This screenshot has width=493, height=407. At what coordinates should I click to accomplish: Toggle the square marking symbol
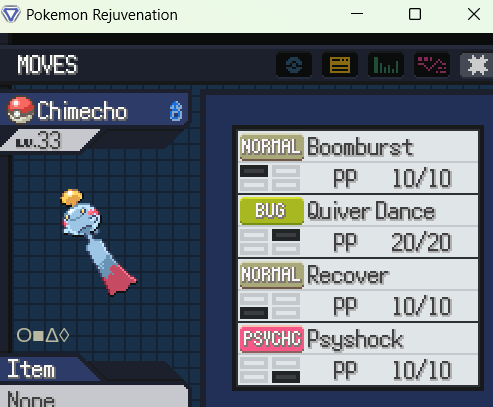point(38,336)
